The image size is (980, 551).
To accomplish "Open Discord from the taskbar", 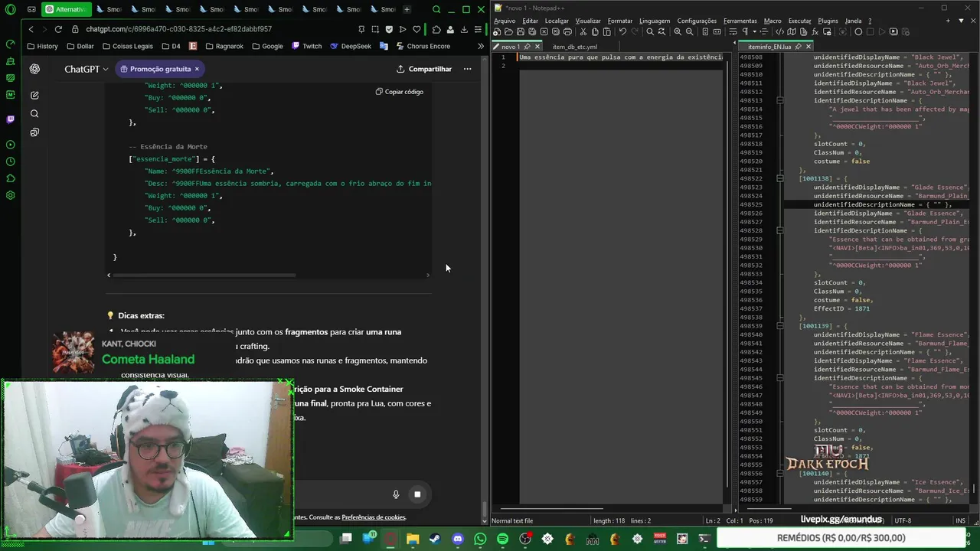I will point(458,539).
